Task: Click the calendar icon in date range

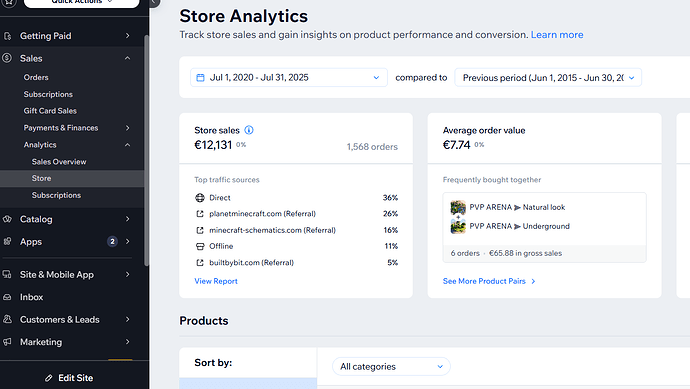Action: 200,78
